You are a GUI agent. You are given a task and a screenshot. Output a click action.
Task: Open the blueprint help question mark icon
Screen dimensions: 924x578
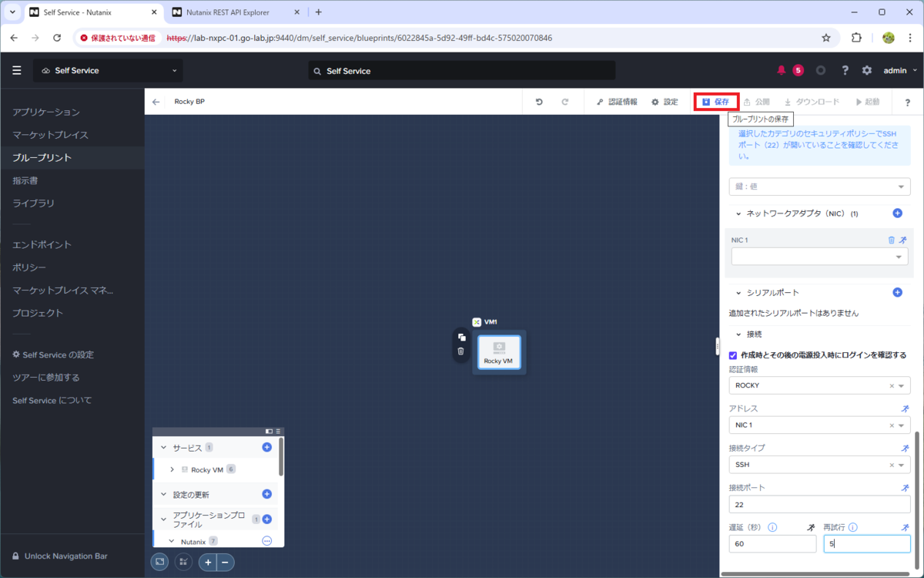coord(907,102)
